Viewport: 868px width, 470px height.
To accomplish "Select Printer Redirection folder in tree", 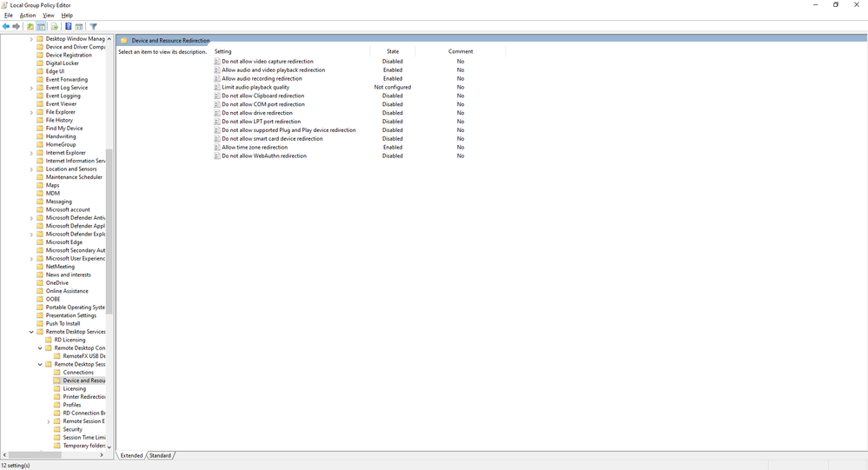I will pyautogui.click(x=84, y=397).
